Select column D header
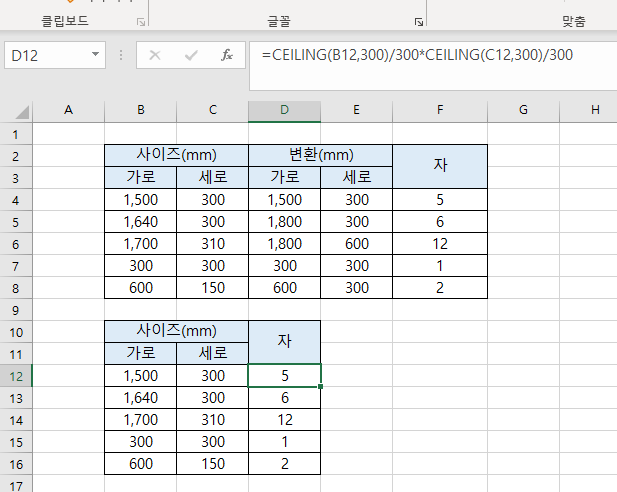The image size is (617, 492). pos(284,110)
